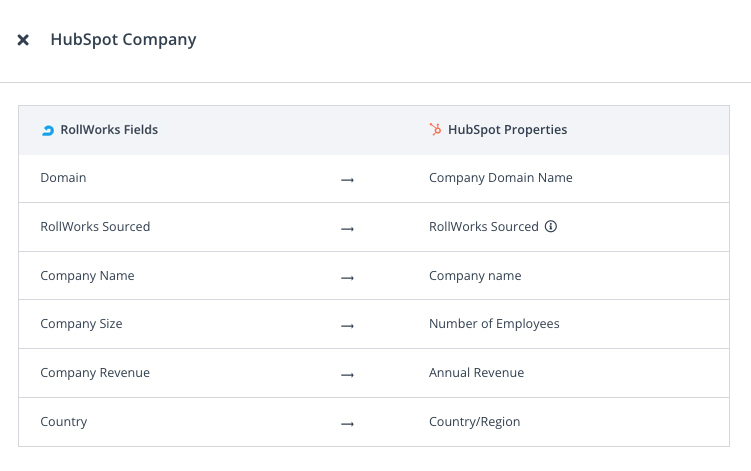The width and height of the screenshot is (751, 471).
Task: Close the HubSpot Company panel
Action: coord(23,40)
